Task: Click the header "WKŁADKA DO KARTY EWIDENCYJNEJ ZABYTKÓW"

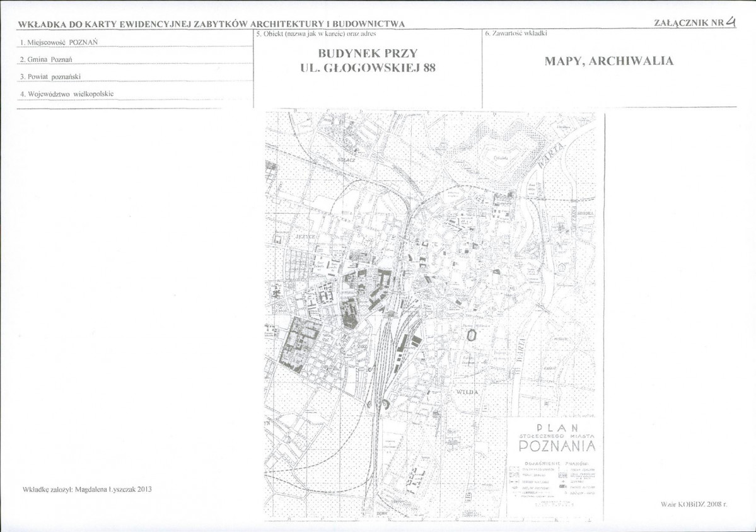Action: tap(132, 24)
